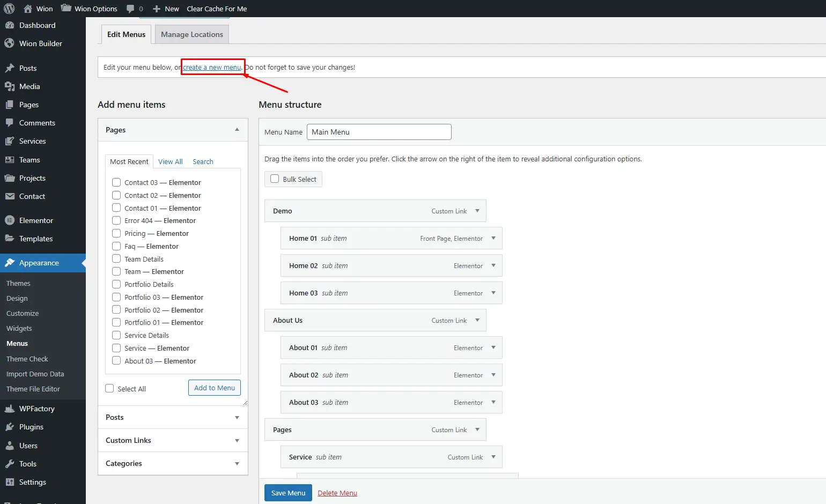This screenshot has height=504, width=826.
Task: Open the Projects folder icon
Action: tap(10, 178)
